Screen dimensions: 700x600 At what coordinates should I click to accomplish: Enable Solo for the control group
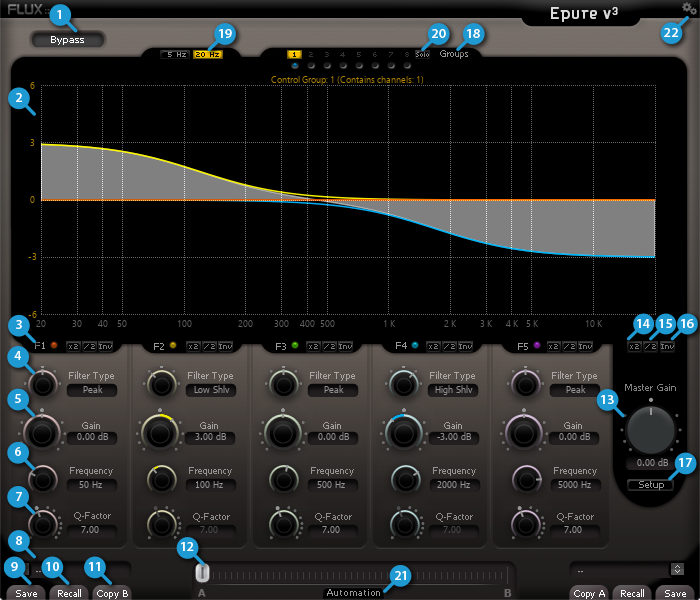pos(422,55)
